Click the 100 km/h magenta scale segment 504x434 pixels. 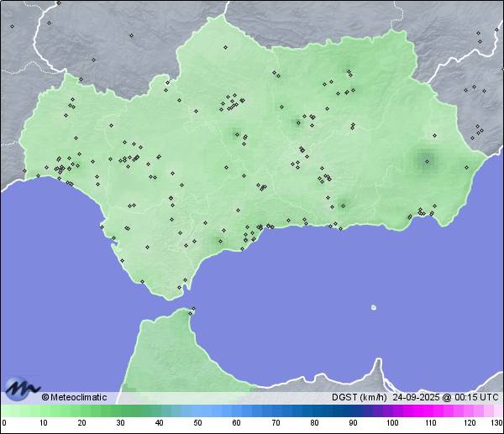coord(392,410)
